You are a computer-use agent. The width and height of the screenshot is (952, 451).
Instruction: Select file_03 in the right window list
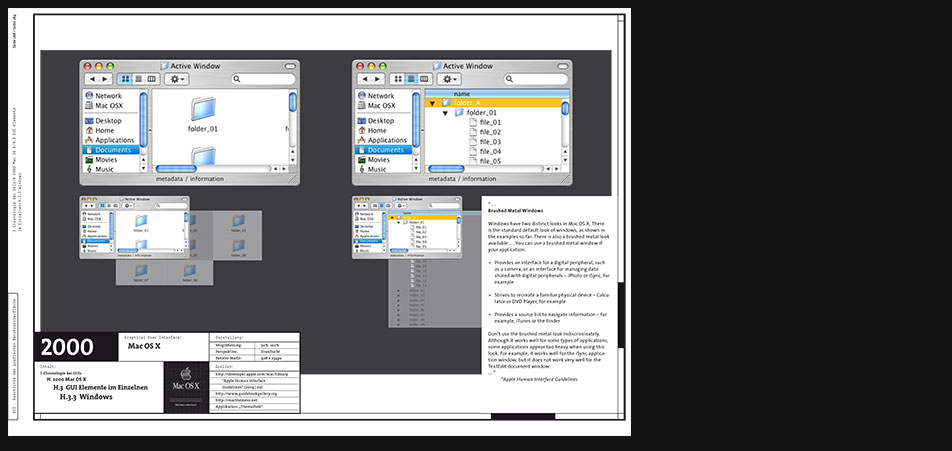(489, 142)
